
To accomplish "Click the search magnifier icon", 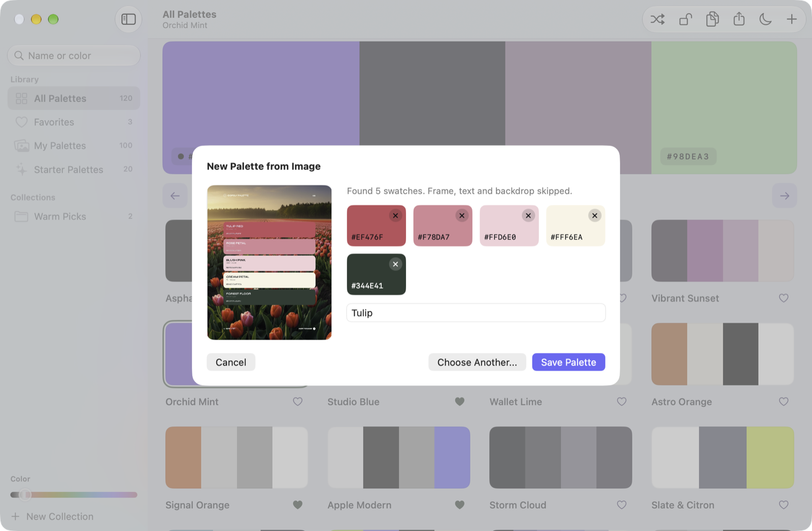I will [x=19, y=55].
